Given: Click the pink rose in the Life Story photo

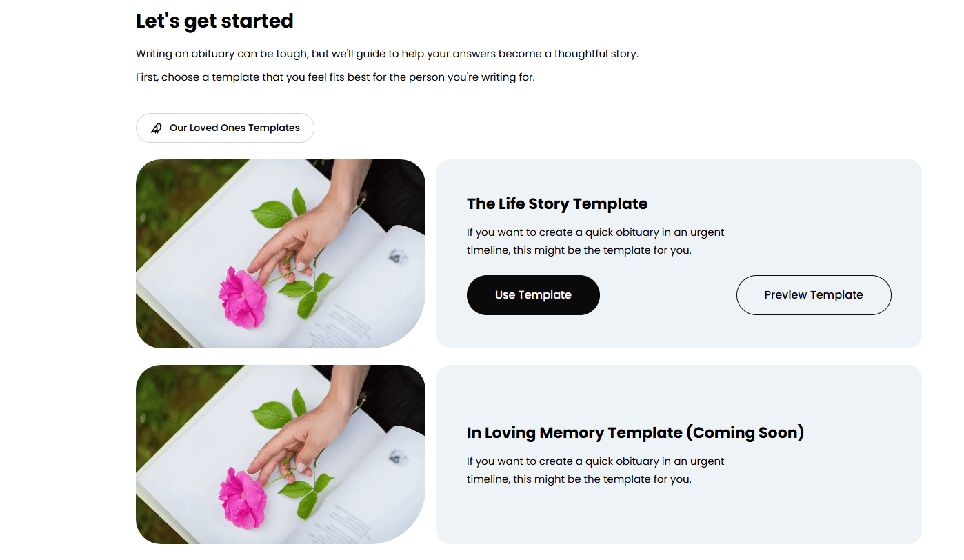Looking at the screenshot, I should point(243,298).
